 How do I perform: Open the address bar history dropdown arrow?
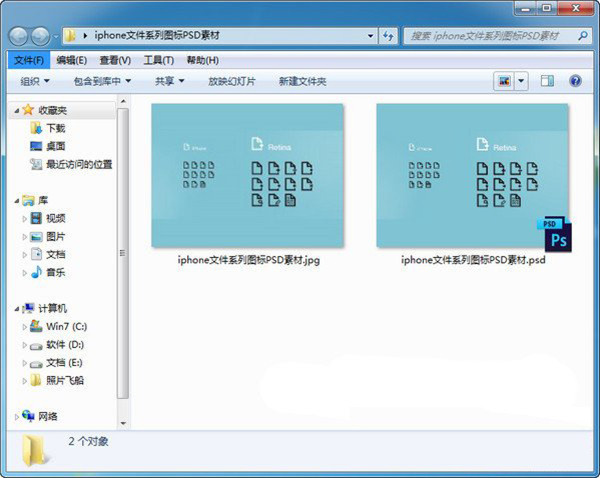[370, 36]
